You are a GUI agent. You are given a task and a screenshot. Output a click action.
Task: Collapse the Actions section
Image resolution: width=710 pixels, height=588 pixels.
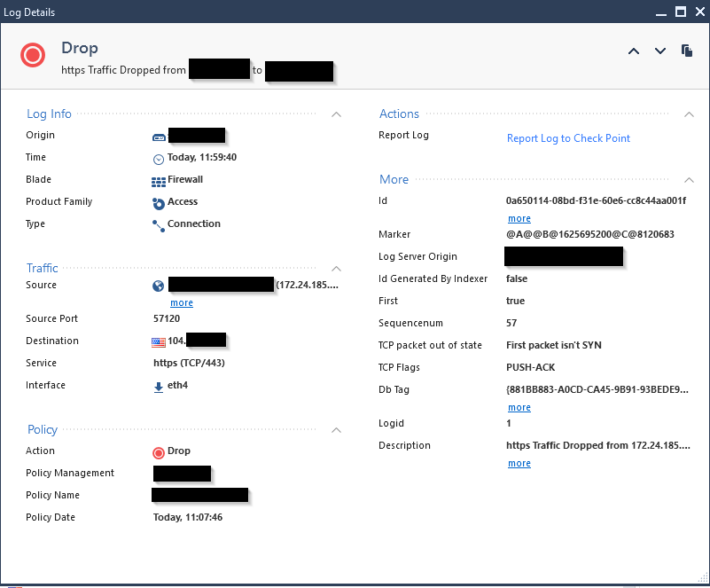tap(689, 114)
